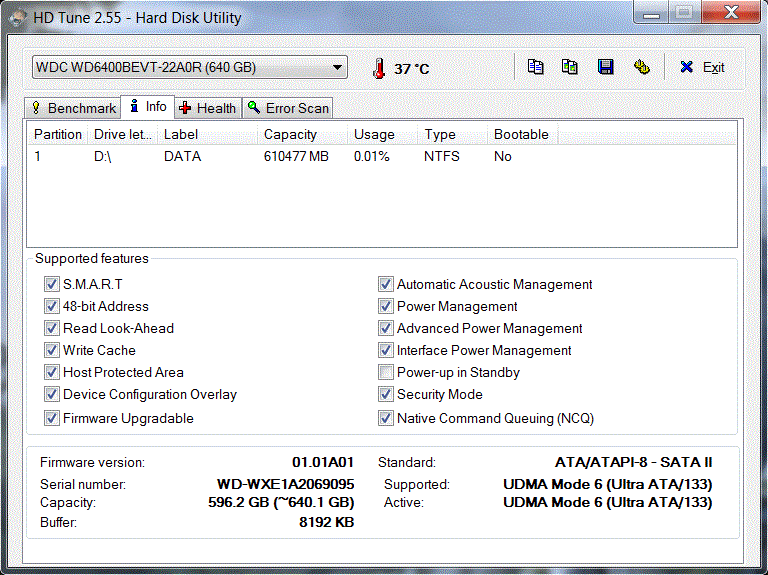Switch to the Benchmark tab
The width and height of the screenshot is (768, 575).
tap(73, 108)
